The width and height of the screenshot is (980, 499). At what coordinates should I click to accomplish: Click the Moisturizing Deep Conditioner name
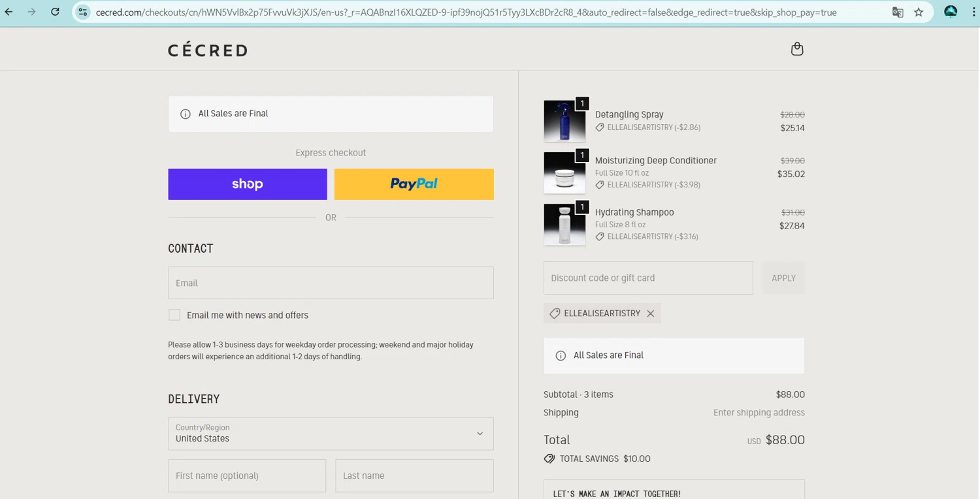tap(656, 161)
